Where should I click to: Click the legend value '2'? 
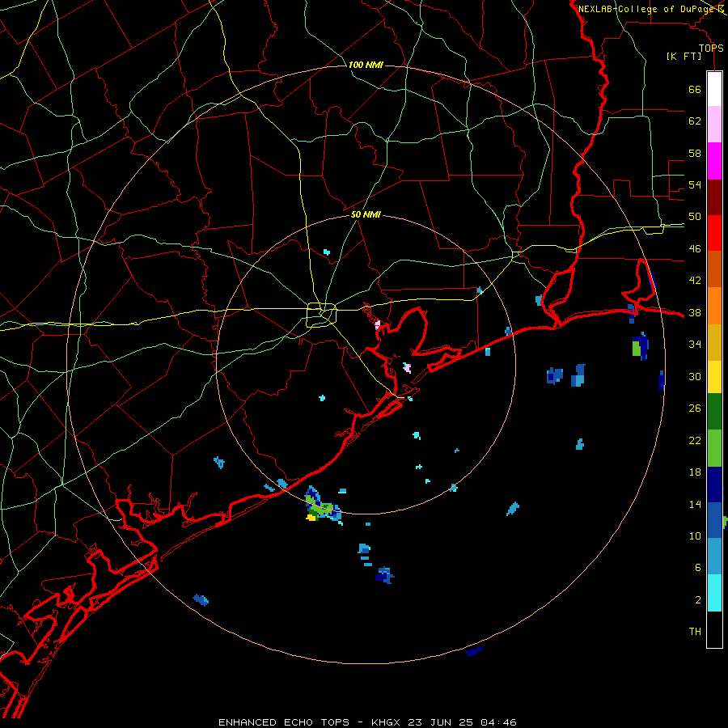tap(697, 600)
